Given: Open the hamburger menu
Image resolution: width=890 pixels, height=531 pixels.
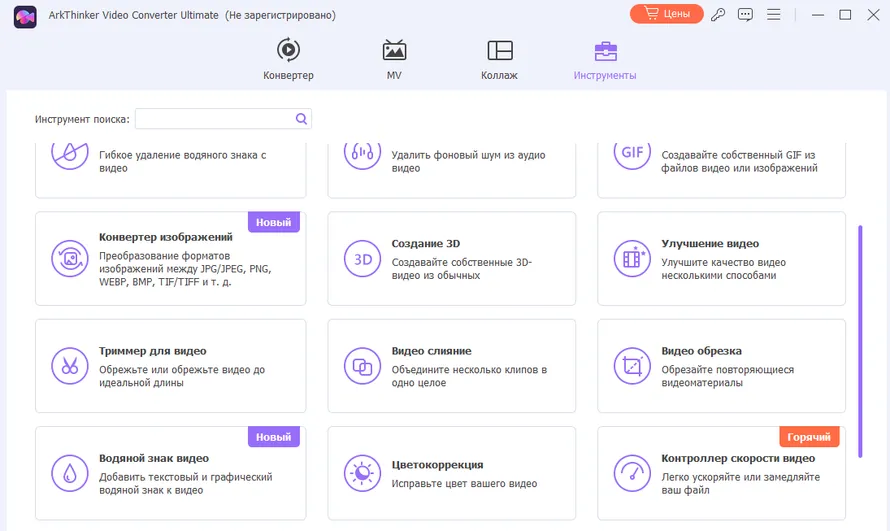Looking at the screenshot, I should click(x=774, y=14).
